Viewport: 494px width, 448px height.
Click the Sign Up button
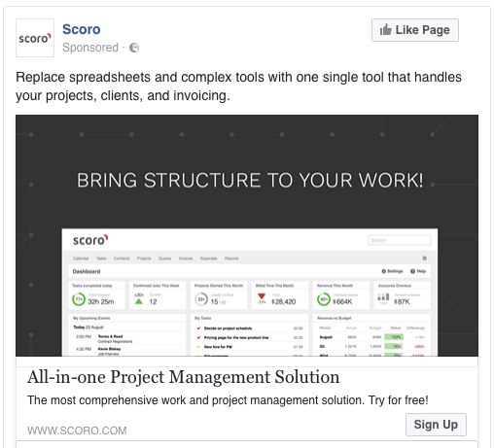(436, 425)
